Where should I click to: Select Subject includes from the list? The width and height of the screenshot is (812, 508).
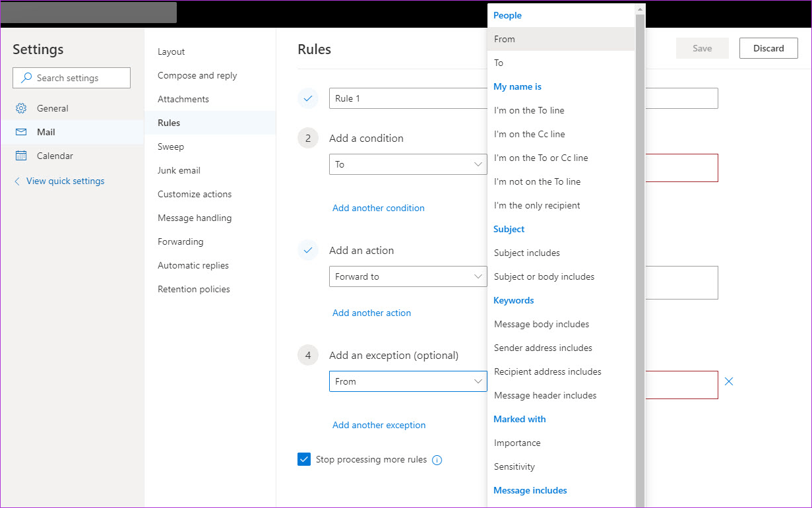click(x=527, y=253)
